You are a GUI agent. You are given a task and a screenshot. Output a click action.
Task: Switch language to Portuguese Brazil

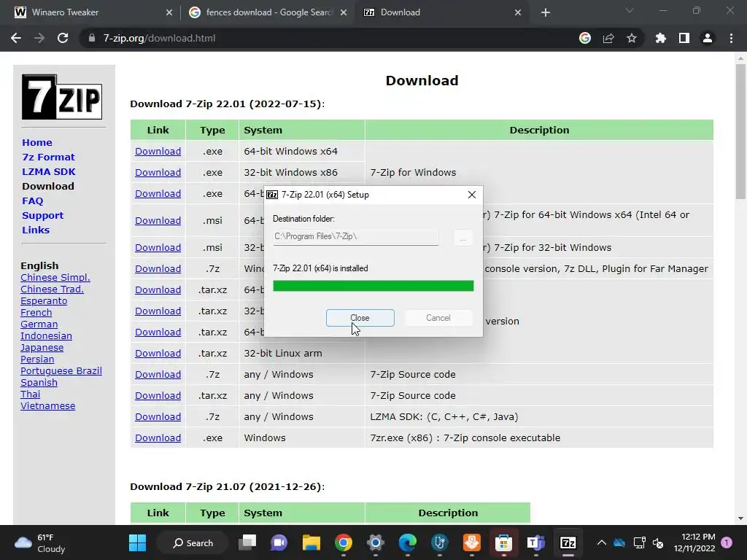click(x=61, y=371)
